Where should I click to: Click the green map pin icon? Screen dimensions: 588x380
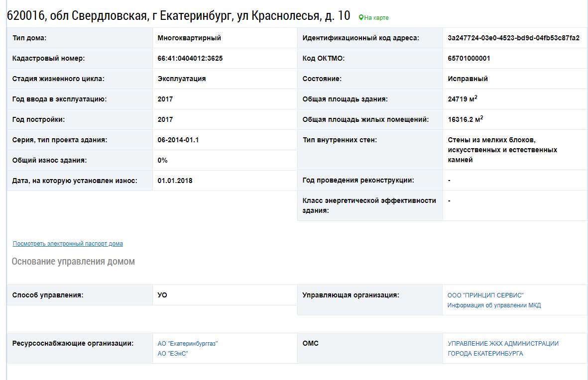pos(360,17)
